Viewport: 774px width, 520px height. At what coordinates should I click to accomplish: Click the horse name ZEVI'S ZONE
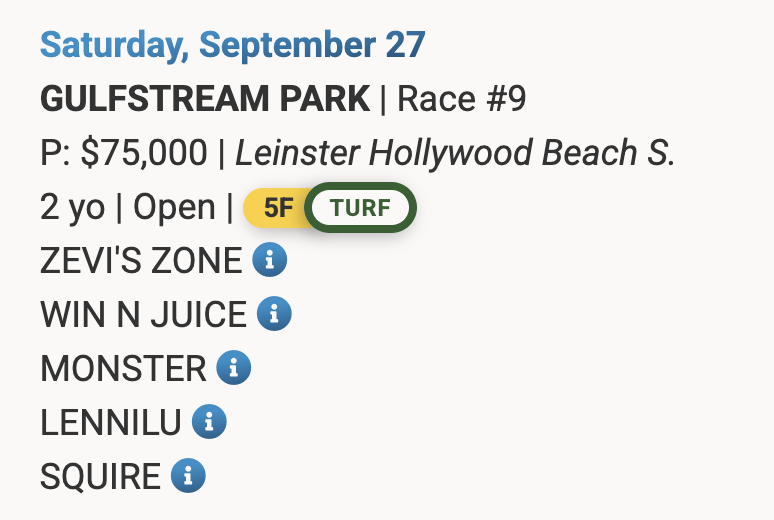point(141,261)
